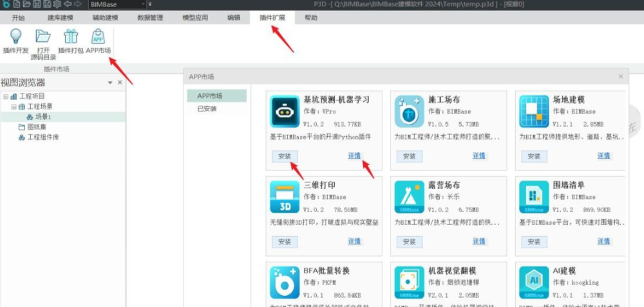This screenshot has width=644, height=307.
Task: Click the 三维打印 3D app icon
Action: [285, 197]
